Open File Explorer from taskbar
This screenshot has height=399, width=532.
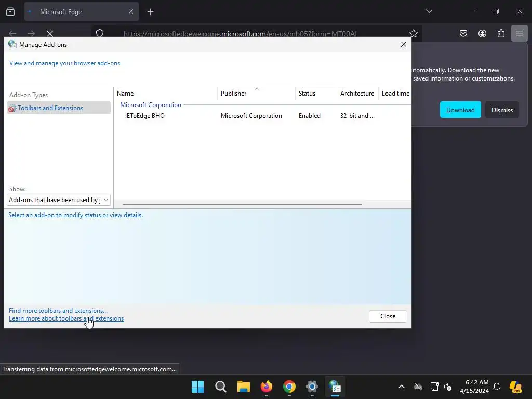243,387
